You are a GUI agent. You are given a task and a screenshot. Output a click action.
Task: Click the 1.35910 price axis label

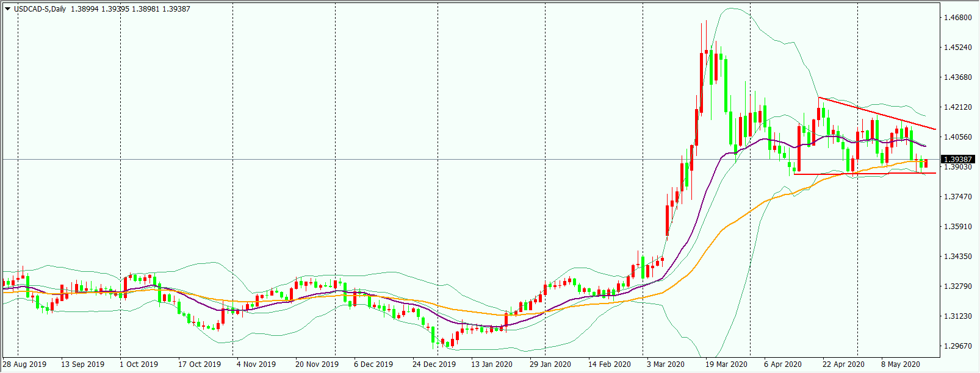tap(957, 227)
